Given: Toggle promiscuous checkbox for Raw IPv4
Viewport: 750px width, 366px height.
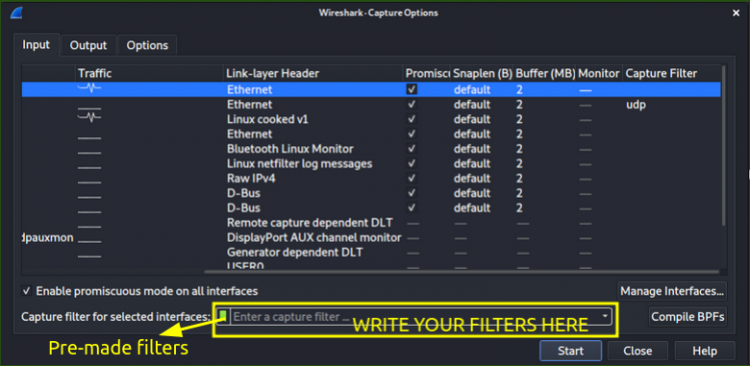Looking at the screenshot, I should point(412,178).
